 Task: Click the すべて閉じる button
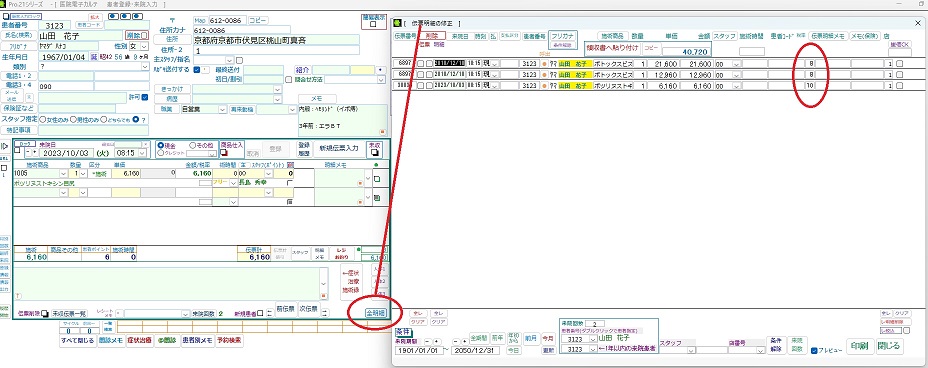pyautogui.click(x=77, y=341)
